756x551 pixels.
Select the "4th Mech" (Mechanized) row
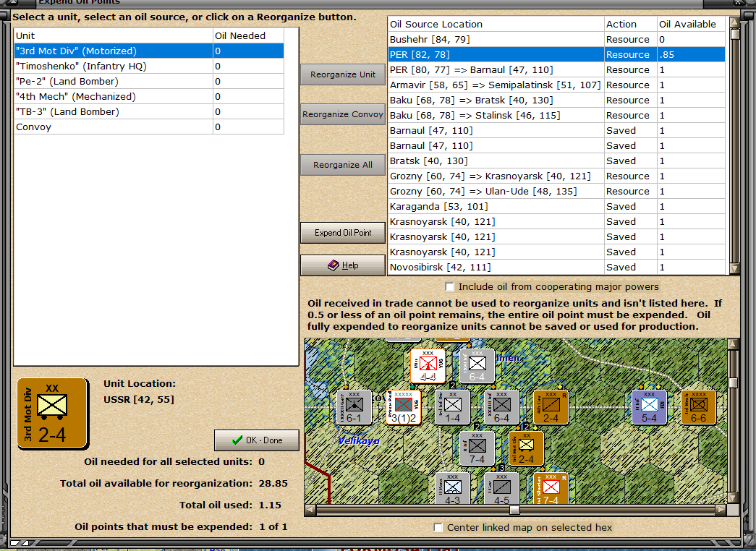149,96
